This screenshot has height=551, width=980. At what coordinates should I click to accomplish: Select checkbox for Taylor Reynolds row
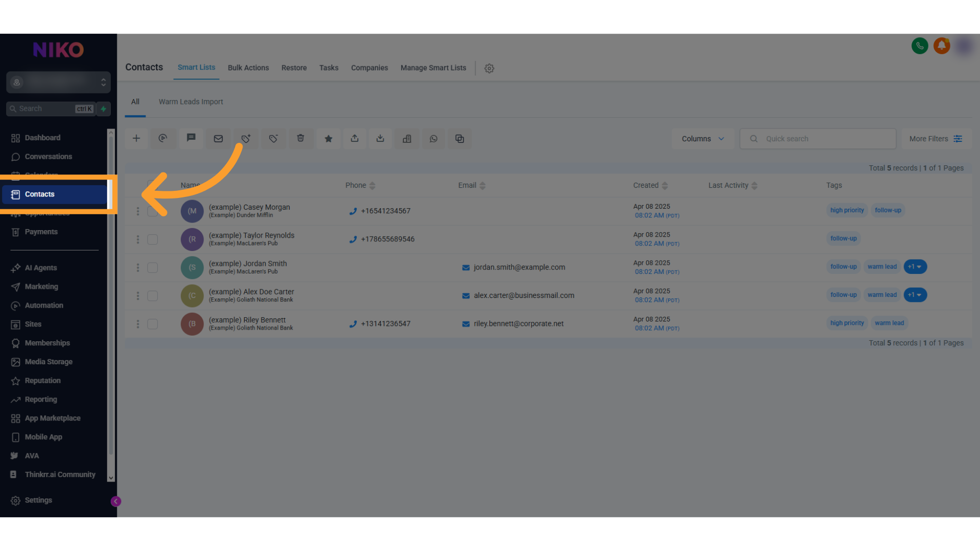[x=153, y=239]
